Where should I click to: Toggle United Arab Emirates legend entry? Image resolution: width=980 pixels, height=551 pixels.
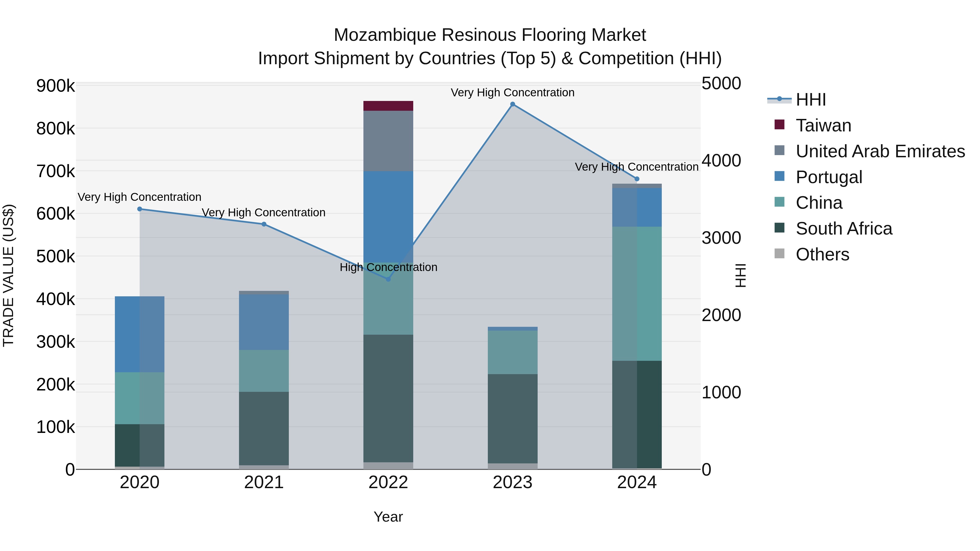pyautogui.click(x=870, y=151)
